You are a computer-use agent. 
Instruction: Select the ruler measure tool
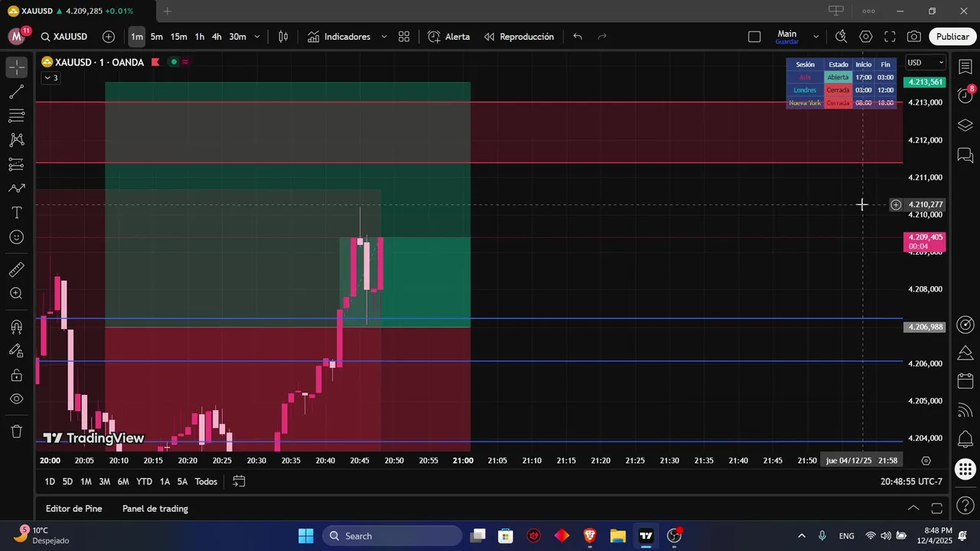(x=16, y=269)
